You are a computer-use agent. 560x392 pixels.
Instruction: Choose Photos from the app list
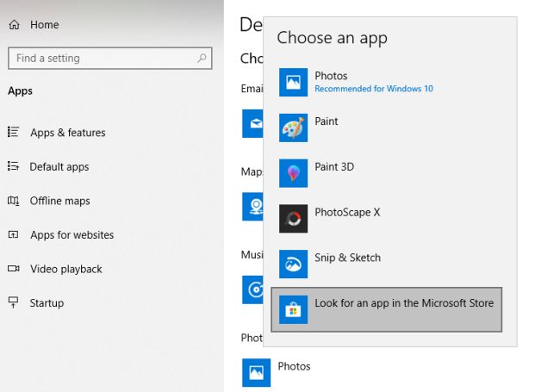pyautogui.click(x=331, y=76)
